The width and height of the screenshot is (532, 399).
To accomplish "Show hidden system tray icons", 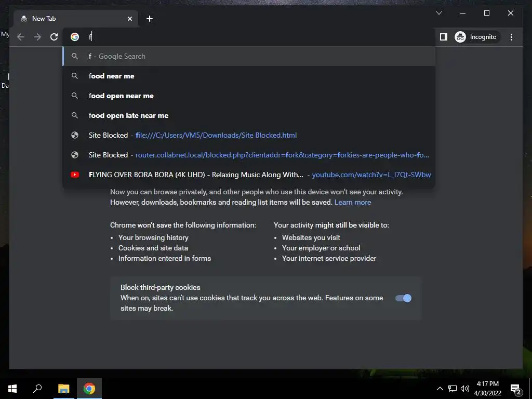I will pos(440,389).
